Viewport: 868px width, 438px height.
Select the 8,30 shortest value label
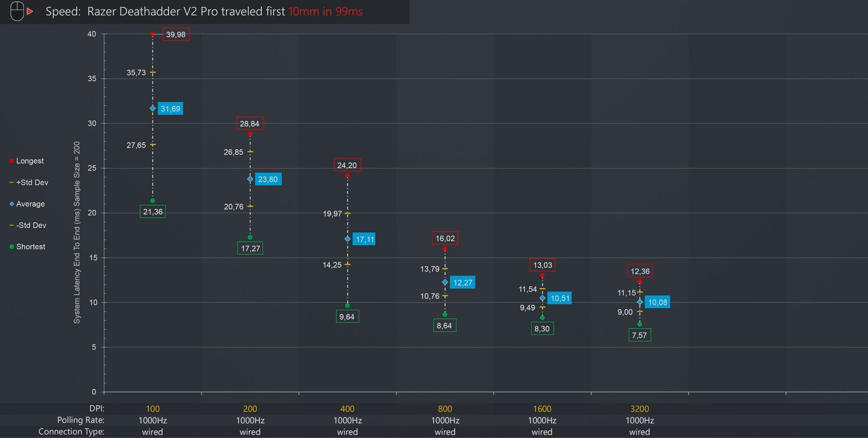tap(542, 329)
